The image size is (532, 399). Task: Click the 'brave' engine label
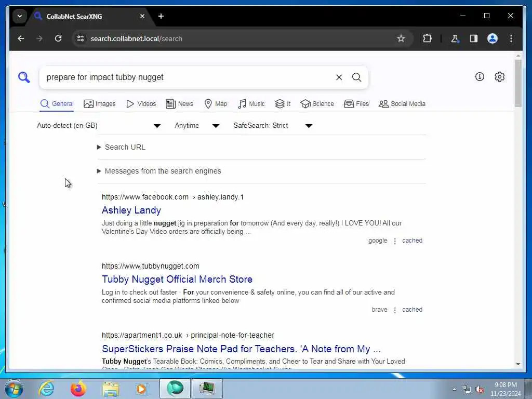pyautogui.click(x=379, y=310)
